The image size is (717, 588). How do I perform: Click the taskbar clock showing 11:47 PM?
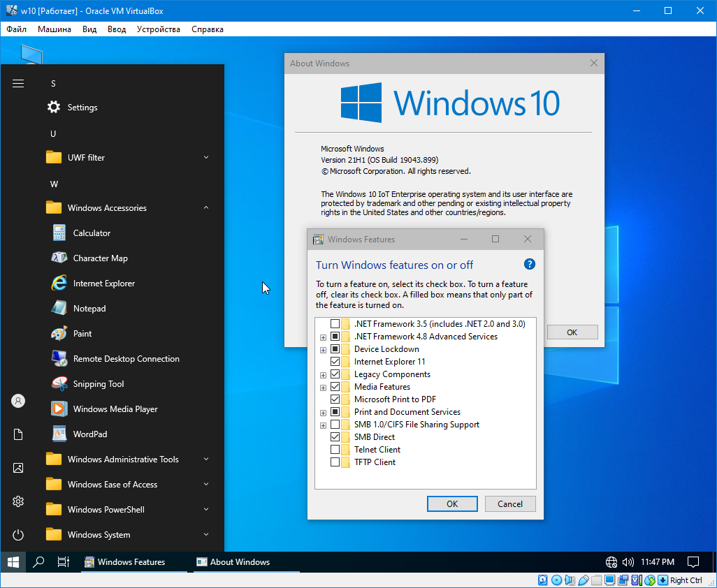coord(658,562)
